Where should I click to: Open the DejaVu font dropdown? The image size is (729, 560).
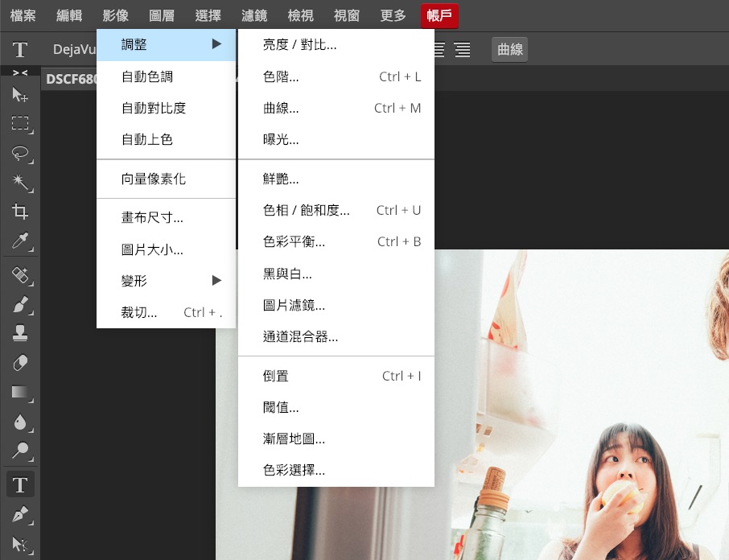coord(73,49)
